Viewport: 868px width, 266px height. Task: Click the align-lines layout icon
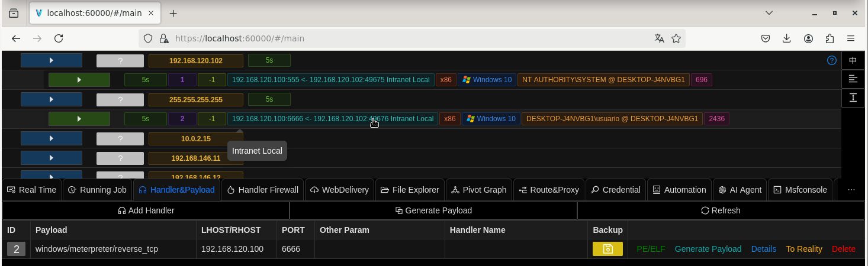pos(853,79)
